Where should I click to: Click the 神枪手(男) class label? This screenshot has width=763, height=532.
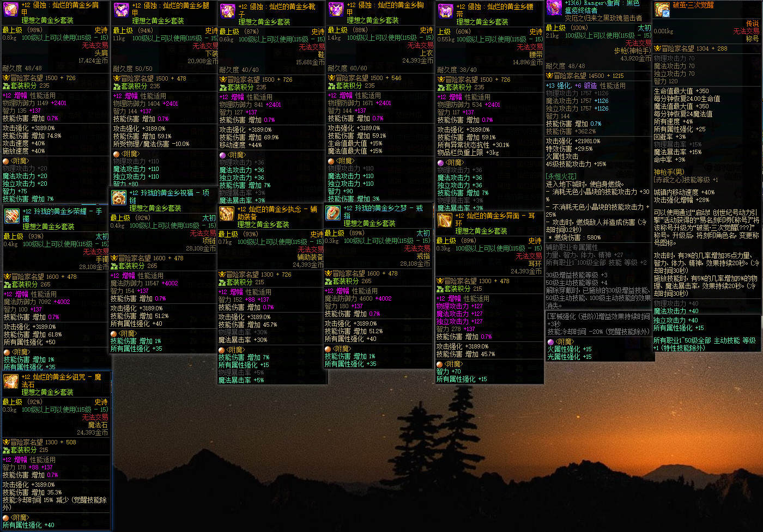(x=669, y=172)
